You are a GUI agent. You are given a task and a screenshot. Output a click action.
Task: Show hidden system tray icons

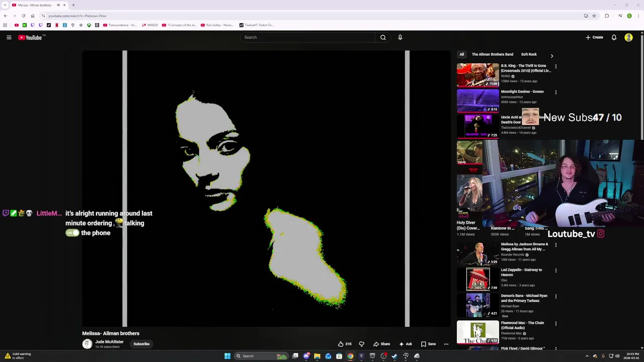tap(587, 356)
